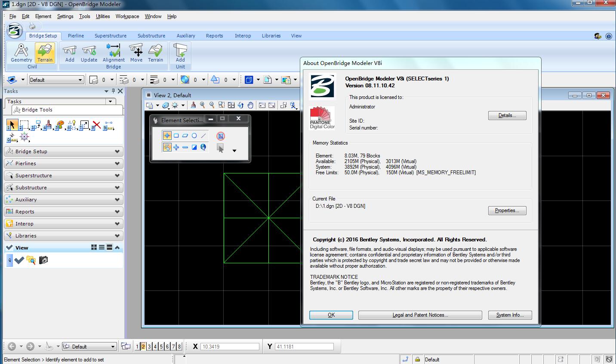
Task: Open the Element menu
Action: click(43, 16)
